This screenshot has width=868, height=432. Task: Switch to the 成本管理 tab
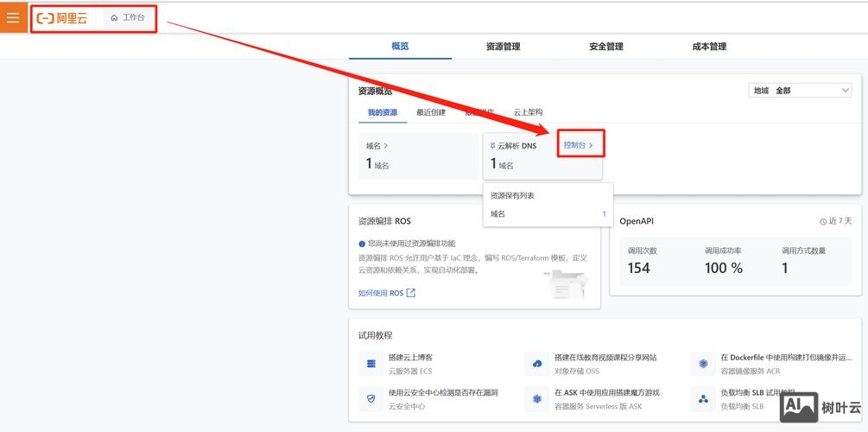(709, 47)
